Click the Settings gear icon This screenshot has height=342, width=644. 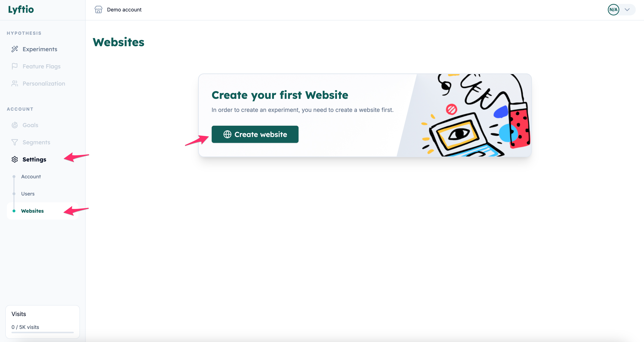tap(15, 160)
